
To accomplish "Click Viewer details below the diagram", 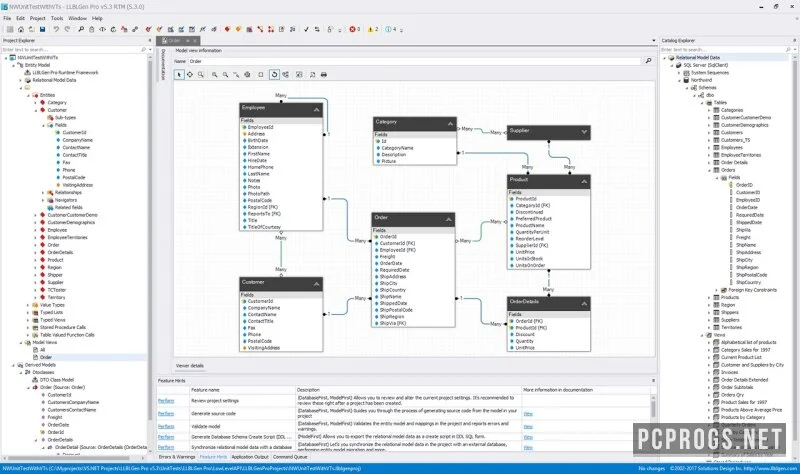I will click(x=190, y=365).
